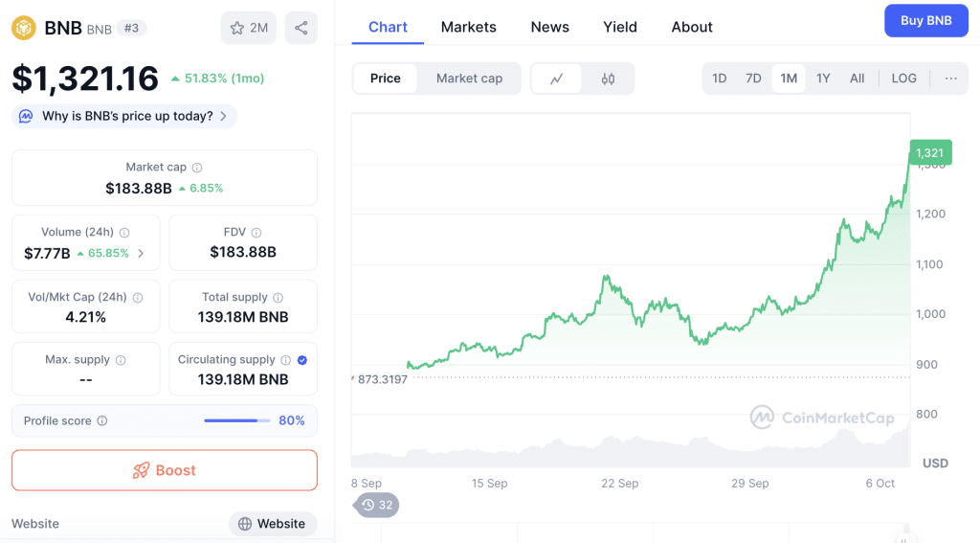Click the events history badge showing 32
980x543 pixels.
376,505
